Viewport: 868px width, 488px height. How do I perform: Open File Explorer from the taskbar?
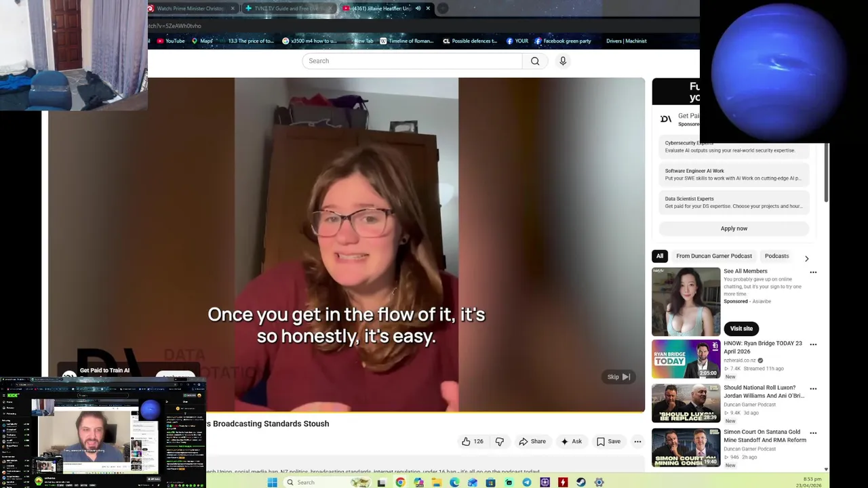pos(436,482)
